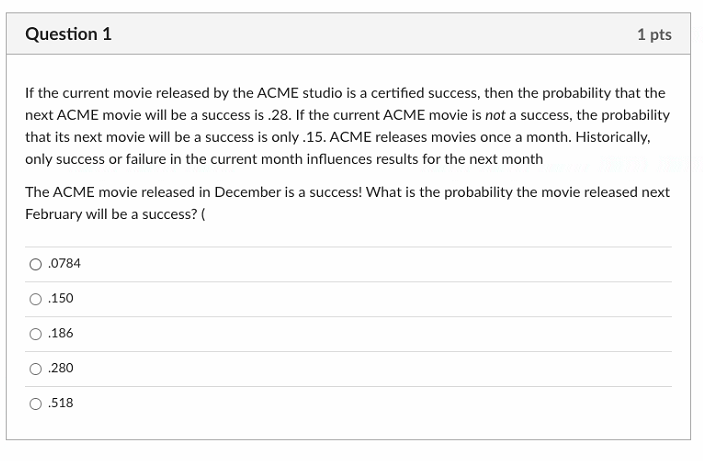The image size is (703, 461).
Task: Select the .0784 radio button
Action: [x=36, y=264]
